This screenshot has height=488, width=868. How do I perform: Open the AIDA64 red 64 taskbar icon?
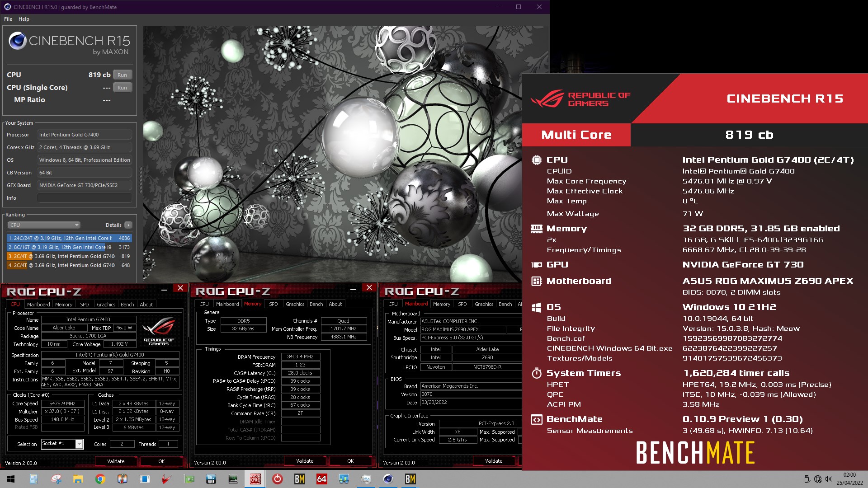(322, 479)
